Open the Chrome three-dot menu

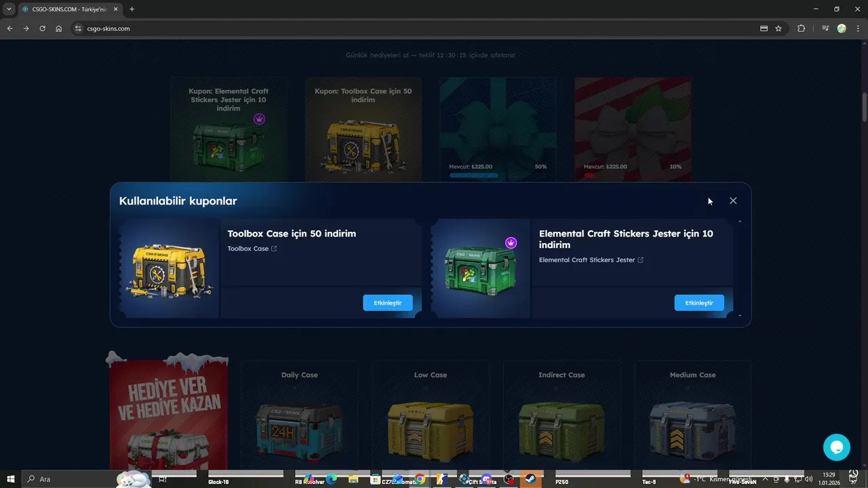click(x=858, y=28)
